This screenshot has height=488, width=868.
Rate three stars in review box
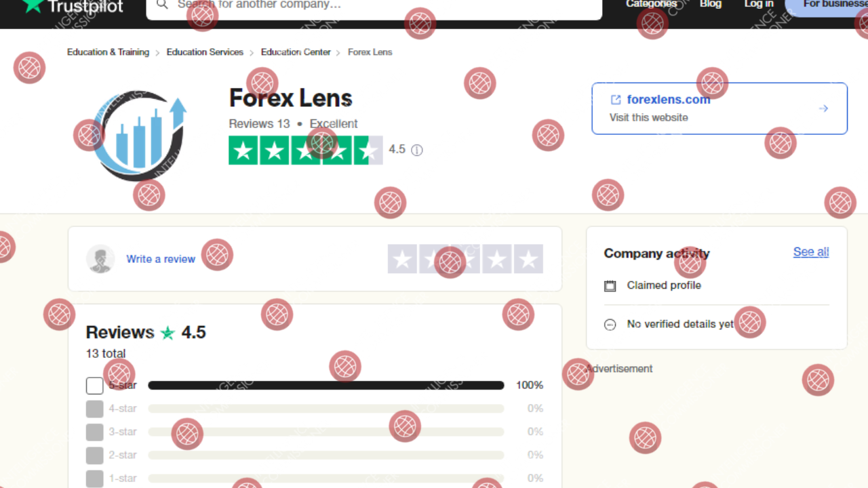tap(466, 259)
